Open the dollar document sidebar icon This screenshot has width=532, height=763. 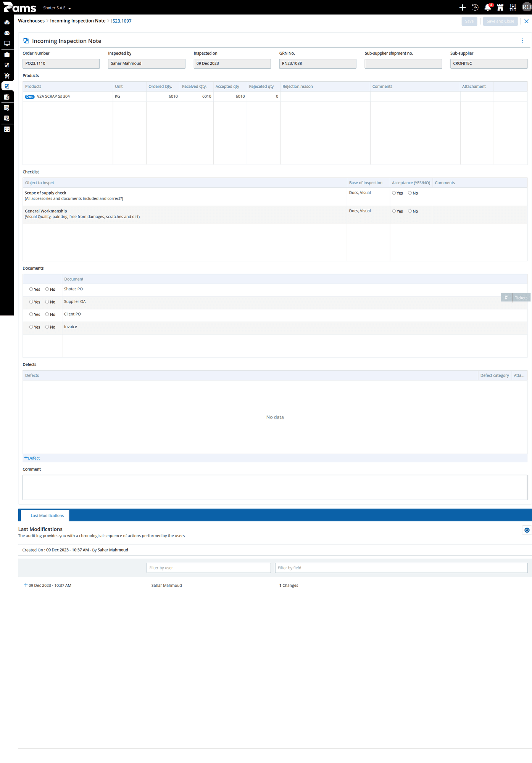tap(7, 97)
